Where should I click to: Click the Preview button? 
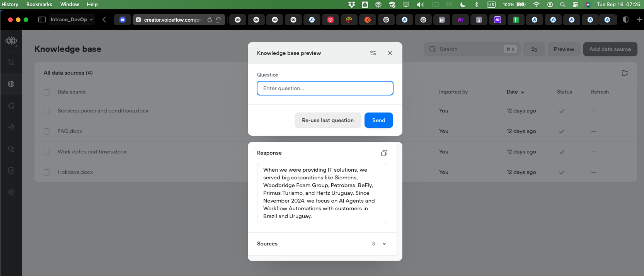[564, 49]
